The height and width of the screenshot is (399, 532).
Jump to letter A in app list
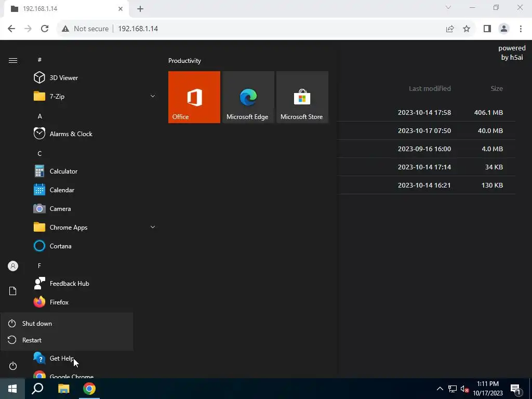click(x=39, y=116)
